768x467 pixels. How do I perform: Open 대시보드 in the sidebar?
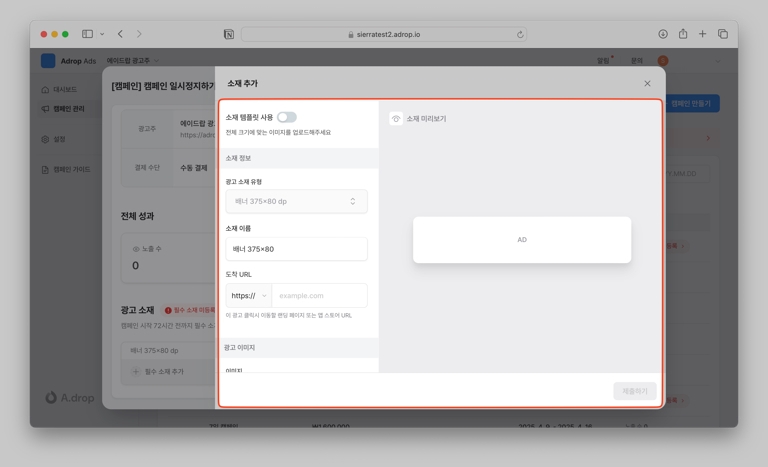coord(65,90)
